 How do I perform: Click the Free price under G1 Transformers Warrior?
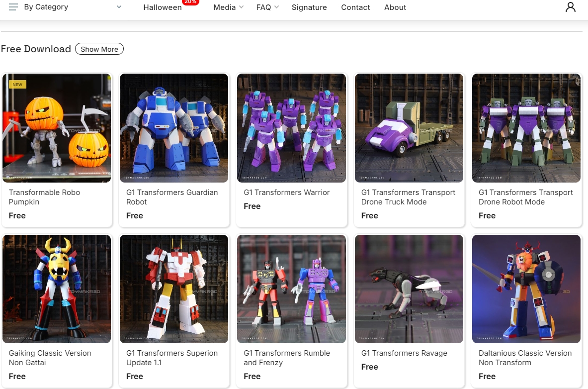(252, 206)
